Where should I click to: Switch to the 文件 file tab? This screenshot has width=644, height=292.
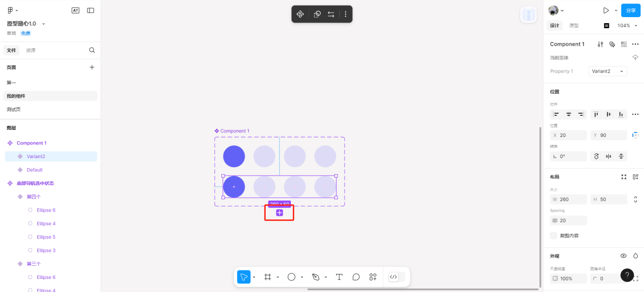(12, 50)
